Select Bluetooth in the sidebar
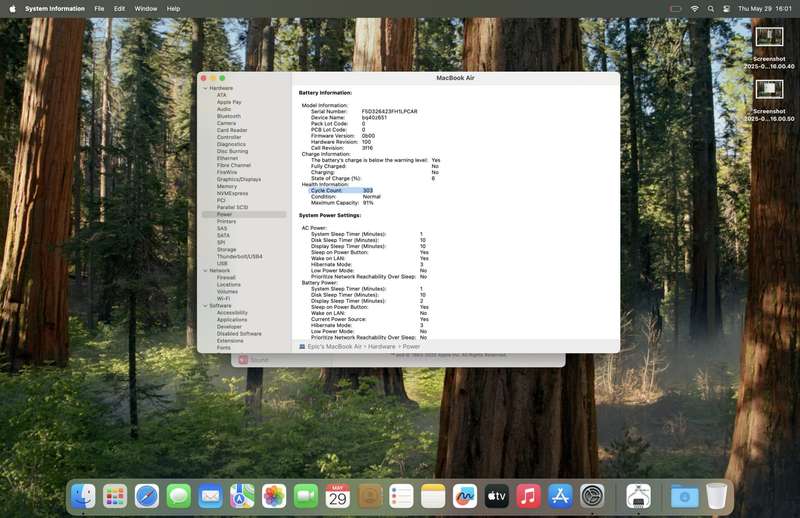 229,116
